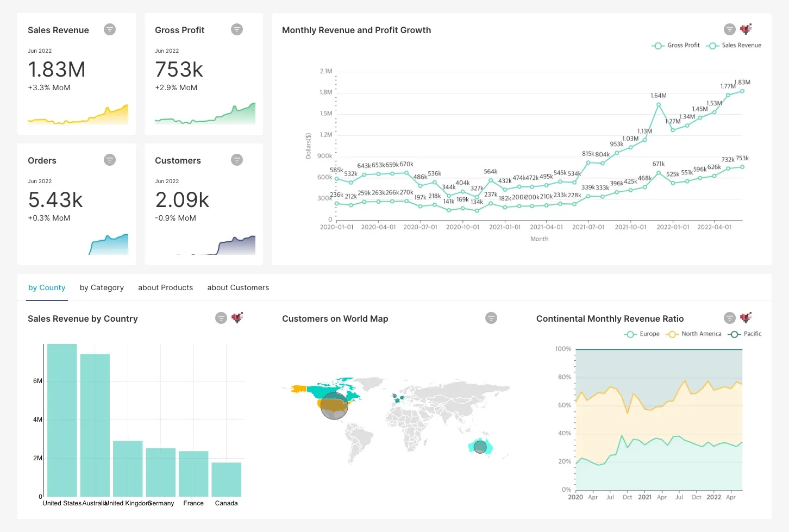This screenshot has width=789, height=532.
Task: Open the filter icon on Sales Revenue card
Action: (110, 29)
